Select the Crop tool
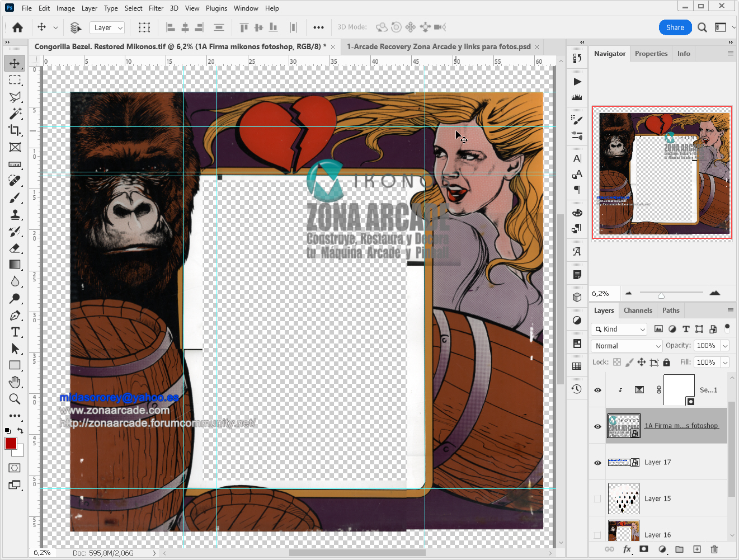 point(15,130)
